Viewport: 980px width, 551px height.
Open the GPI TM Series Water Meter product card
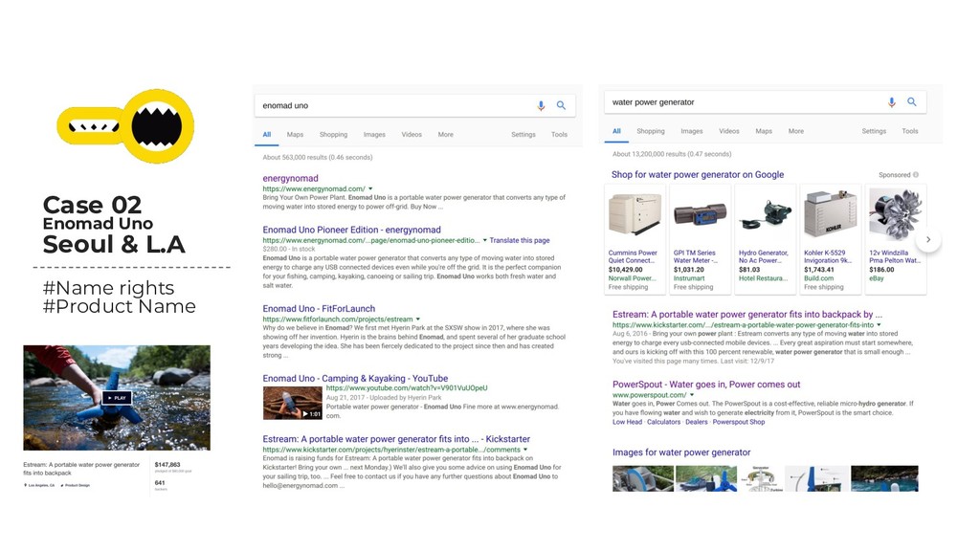point(700,239)
